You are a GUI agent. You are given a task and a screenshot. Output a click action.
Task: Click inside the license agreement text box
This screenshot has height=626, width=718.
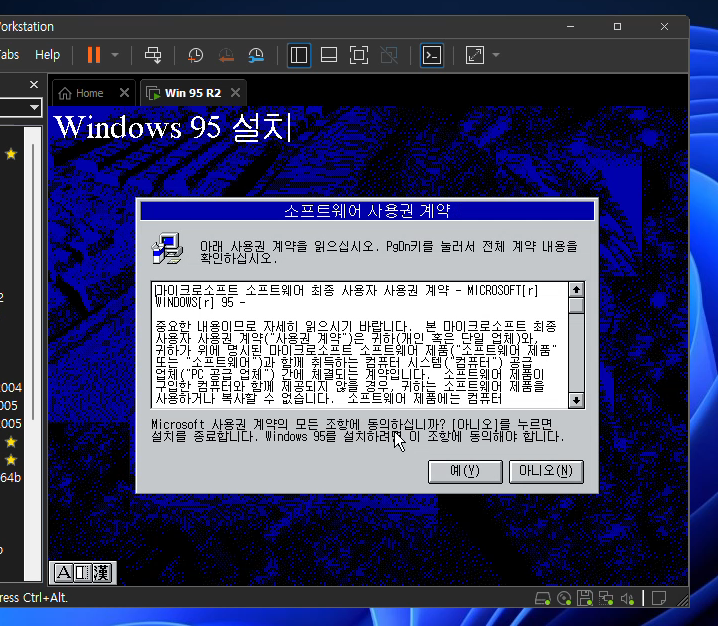(x=359, y=345)
